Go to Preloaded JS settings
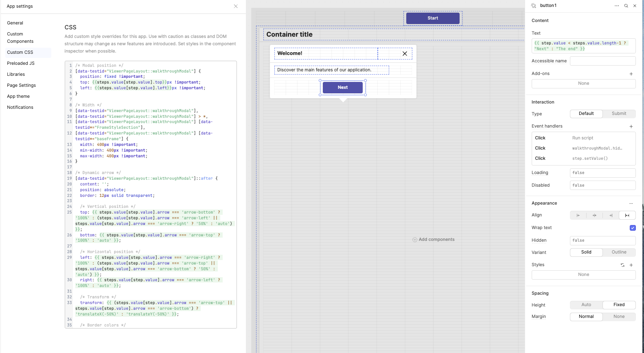The image size is (644, 353). (x=21, y=64)
